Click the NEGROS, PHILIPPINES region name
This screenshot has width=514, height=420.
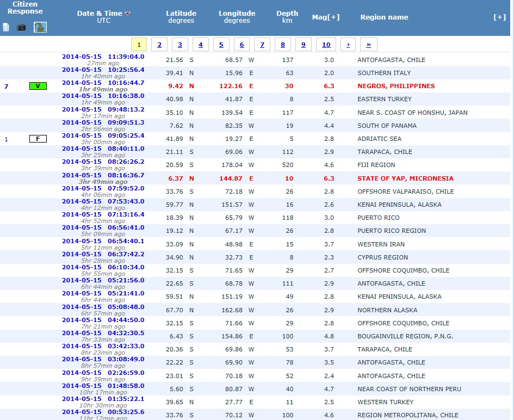click(x=396, y=86)
